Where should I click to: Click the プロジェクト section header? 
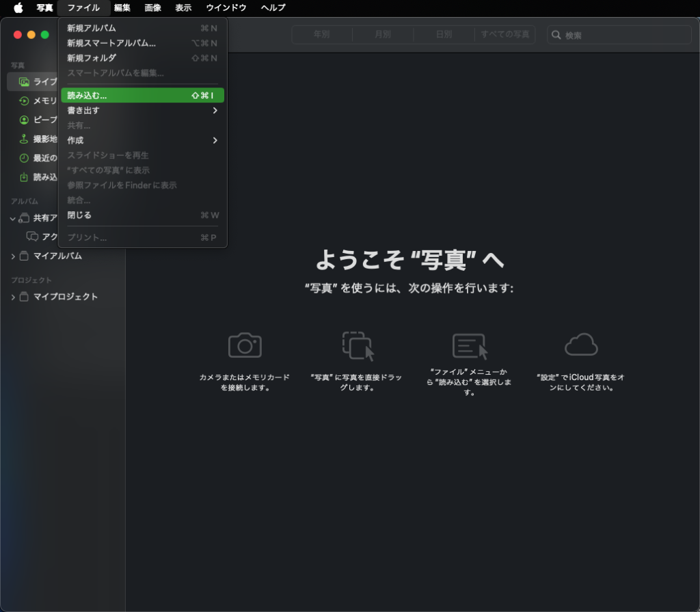point(31,280)
